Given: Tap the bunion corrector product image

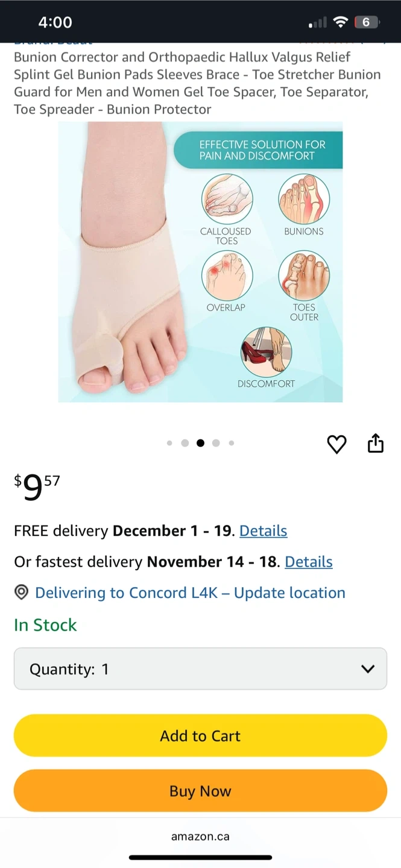Looking at the screenshot, I should pos(200,262).
